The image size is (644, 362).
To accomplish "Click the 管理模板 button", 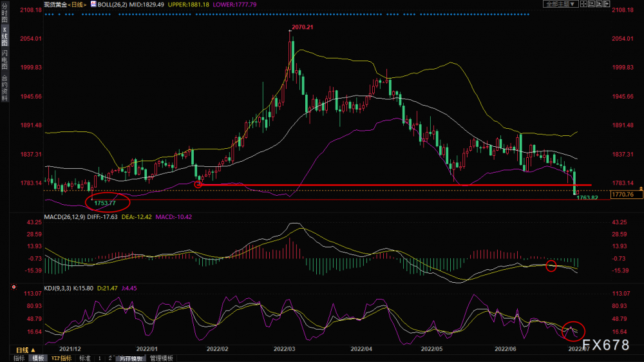I will click(161, 358).
